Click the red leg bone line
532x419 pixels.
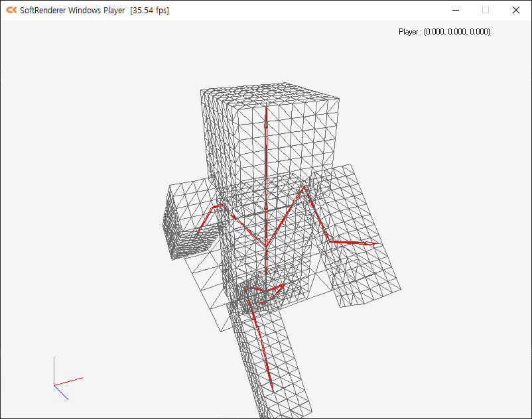click(261, 345)
